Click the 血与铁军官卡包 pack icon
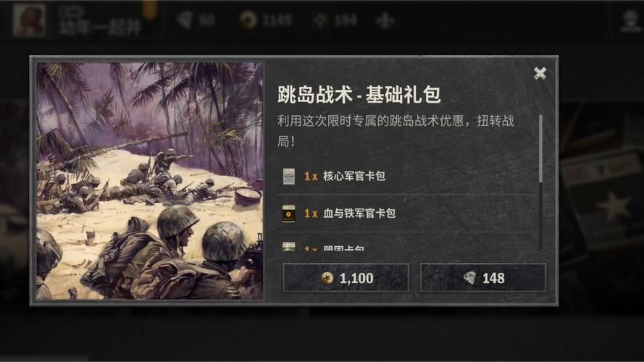 [x=289, y=214]
